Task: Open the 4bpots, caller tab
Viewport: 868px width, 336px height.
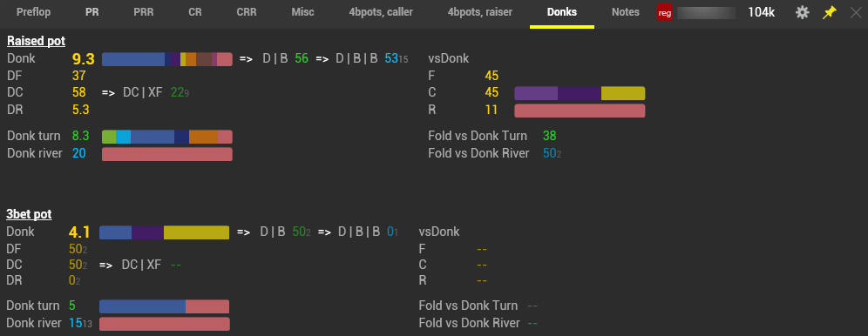Action: [381, 12]
